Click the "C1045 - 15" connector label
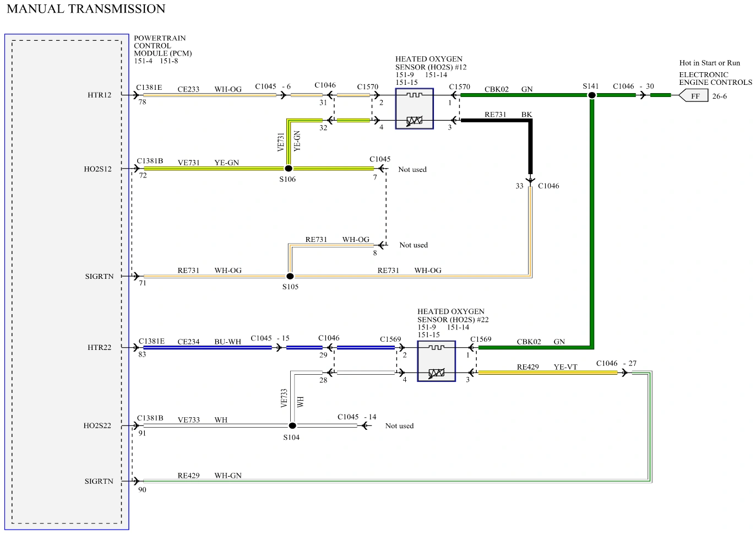The height and width of the screenshot is (534, 756). (270, 338)
